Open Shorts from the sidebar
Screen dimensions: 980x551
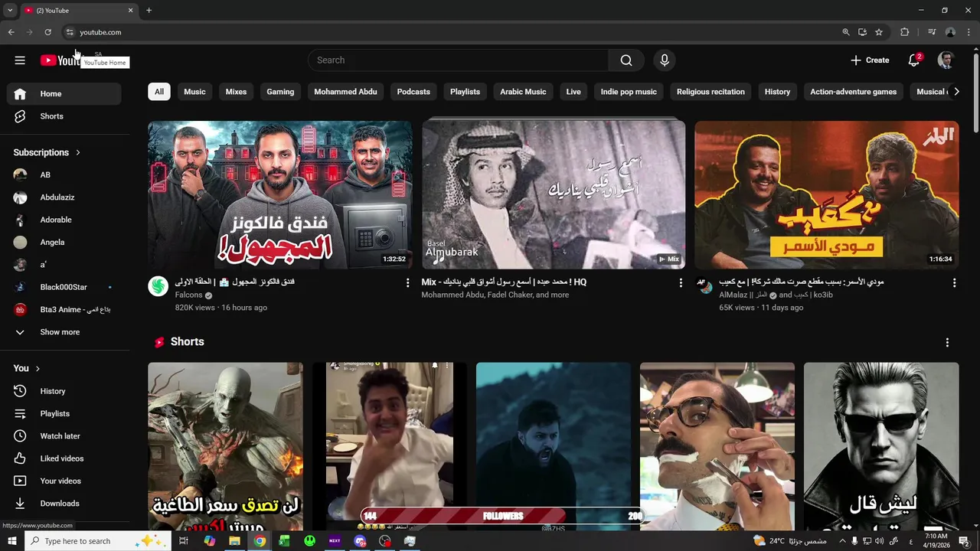(x=64, y=116)
